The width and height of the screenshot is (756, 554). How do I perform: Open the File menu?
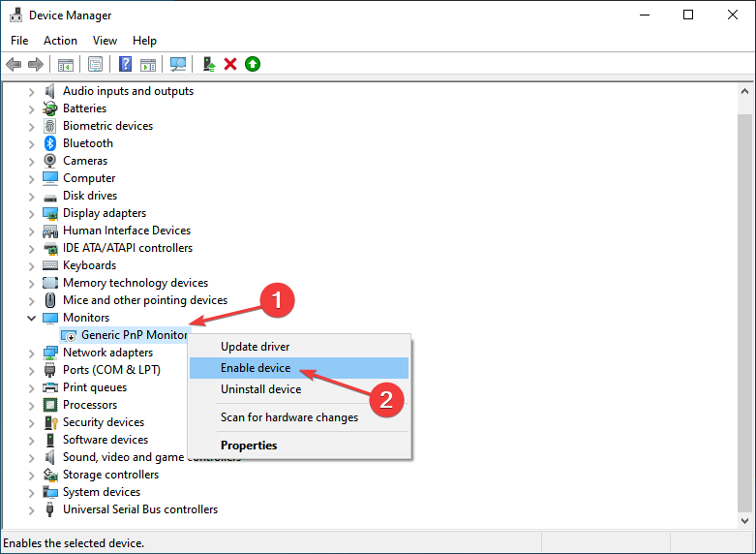click(19, 41)
